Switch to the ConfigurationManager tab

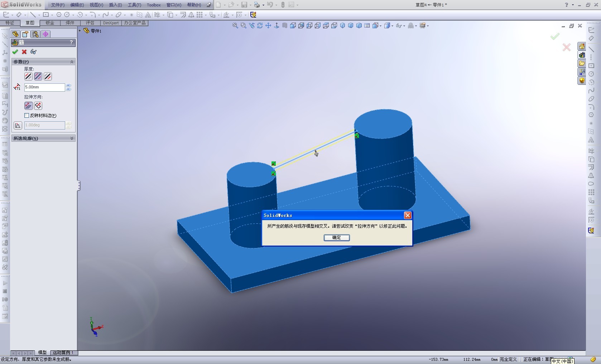(35, 34)
